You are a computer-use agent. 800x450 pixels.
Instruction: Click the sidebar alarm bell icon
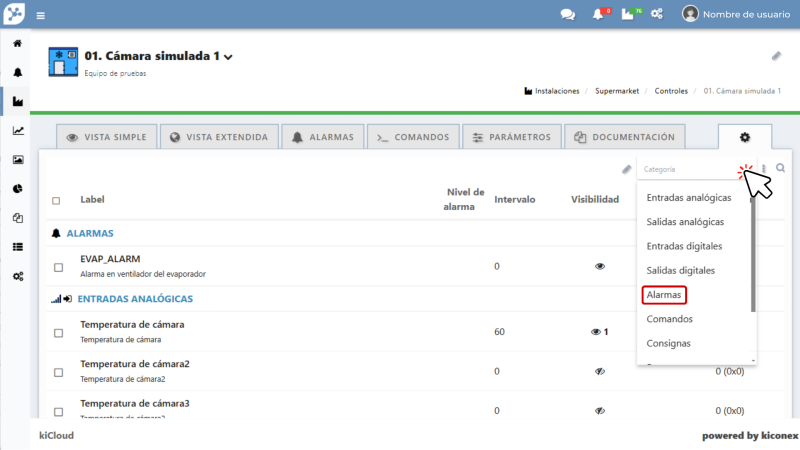(x=17, y=73)
